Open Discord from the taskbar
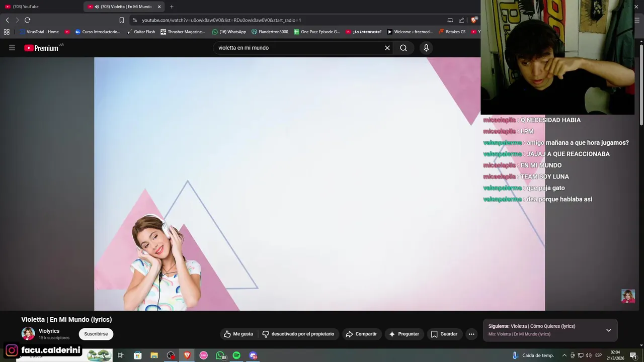 tap(253, 355)
